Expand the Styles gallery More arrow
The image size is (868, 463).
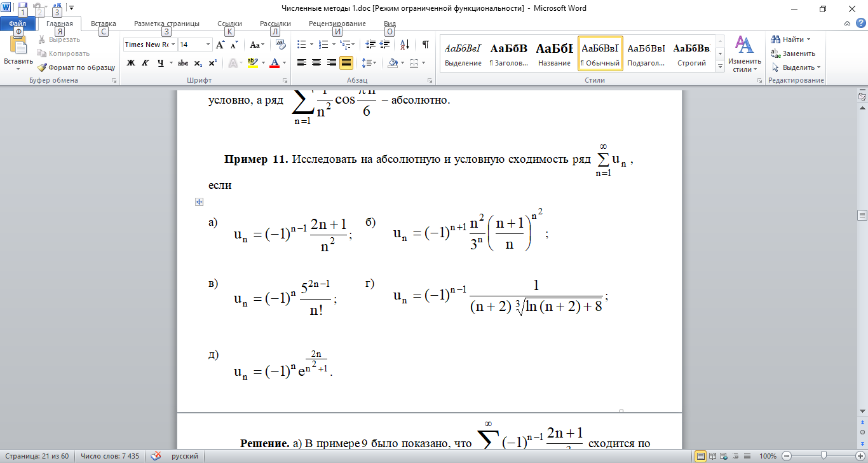[721, 67]
